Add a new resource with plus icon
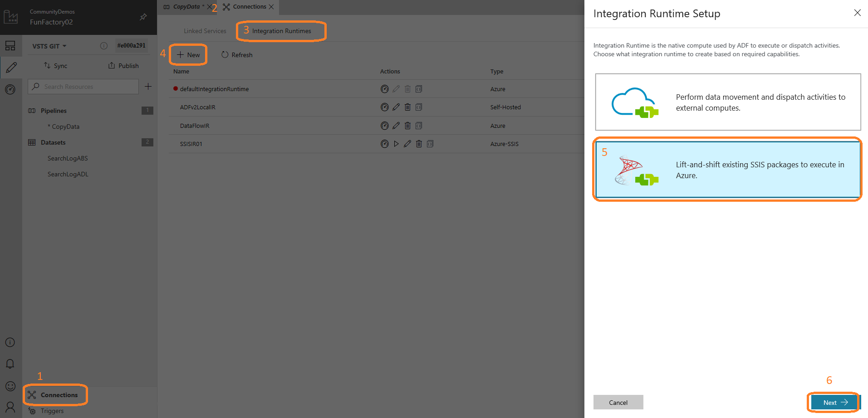The width and height of the screenshot is (868, 418). (148, 87)
